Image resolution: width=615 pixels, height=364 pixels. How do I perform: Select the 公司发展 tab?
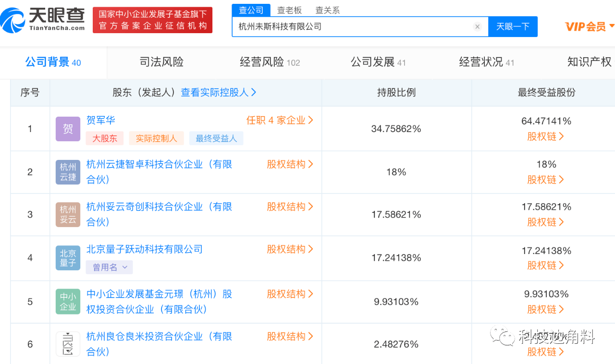click(378, 62)
